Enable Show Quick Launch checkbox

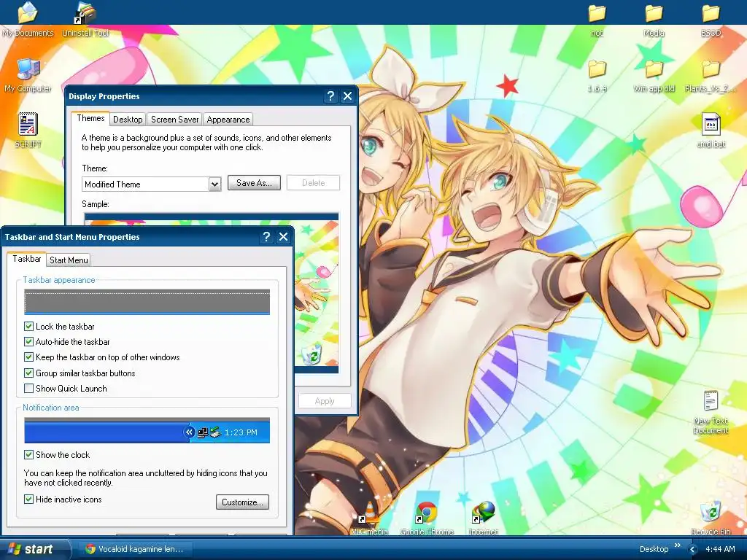click(x=28, y=388)
